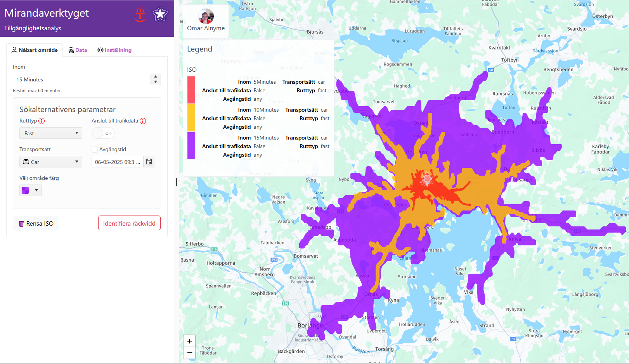
Task: Click the red anchor crest logo icon
Action: [140, 15]
